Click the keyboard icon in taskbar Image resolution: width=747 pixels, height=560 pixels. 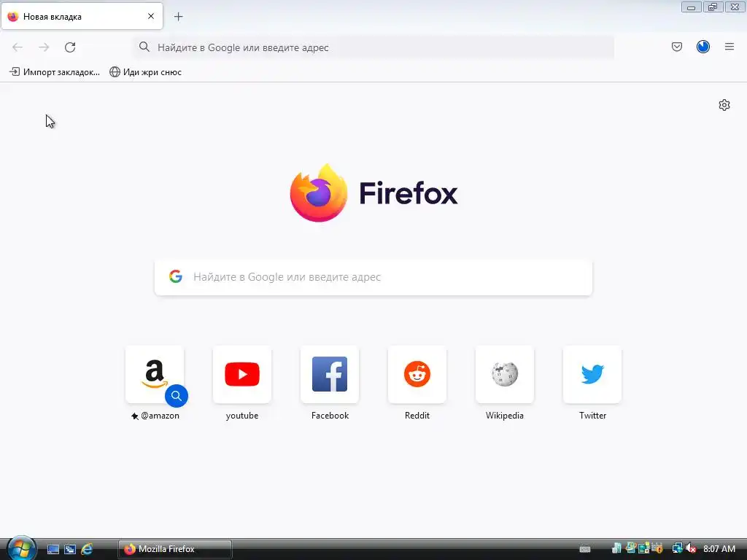pyautogui.click(x=585, y=550)
